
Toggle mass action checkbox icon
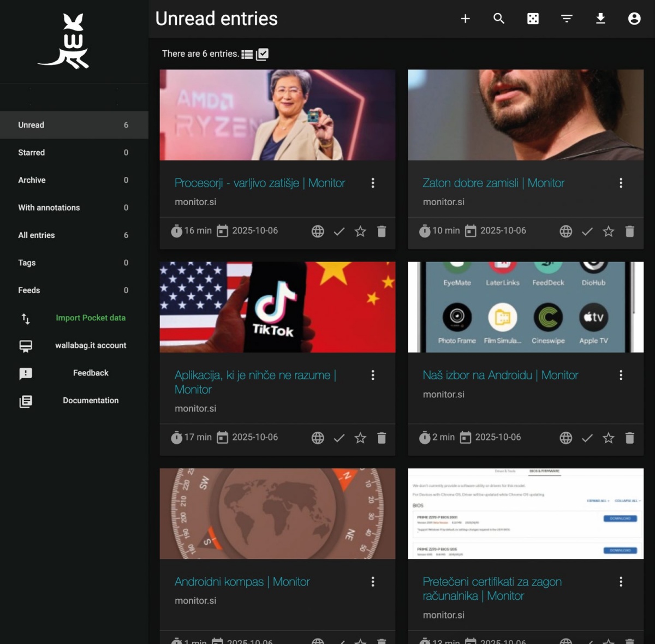[x=263, y=54]
